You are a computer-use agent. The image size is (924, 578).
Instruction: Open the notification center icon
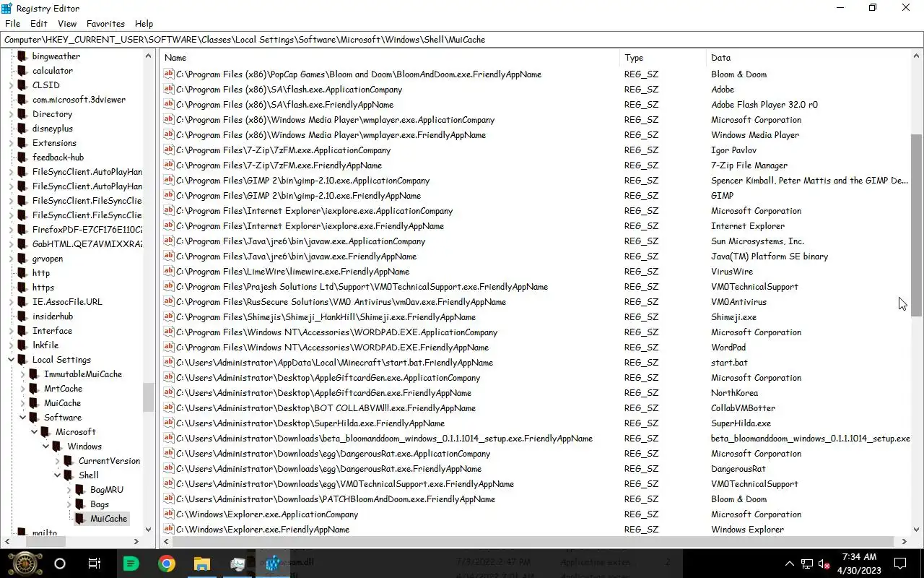[900, 564]
